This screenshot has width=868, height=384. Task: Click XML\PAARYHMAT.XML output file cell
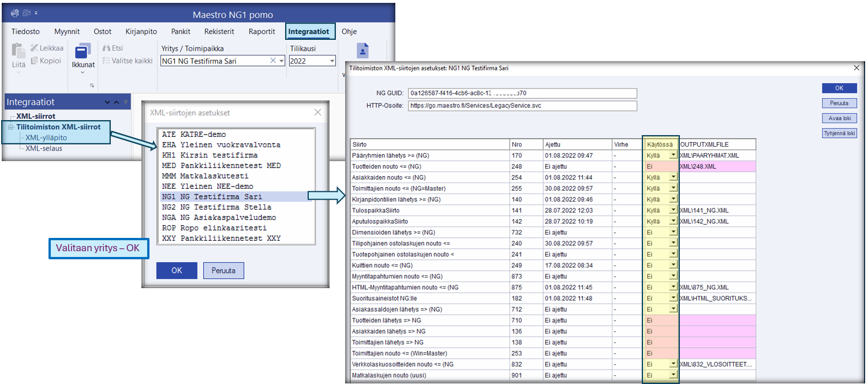pos(717,155)
